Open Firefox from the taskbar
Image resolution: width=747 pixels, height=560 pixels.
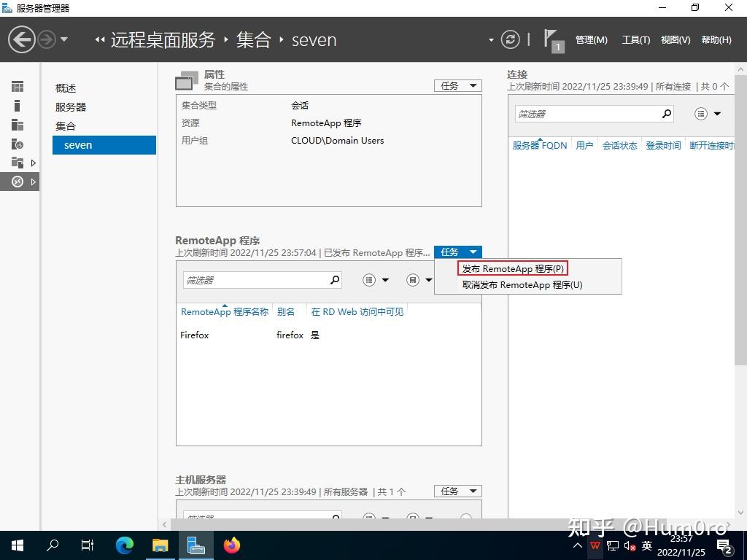(x=232, y=545)
